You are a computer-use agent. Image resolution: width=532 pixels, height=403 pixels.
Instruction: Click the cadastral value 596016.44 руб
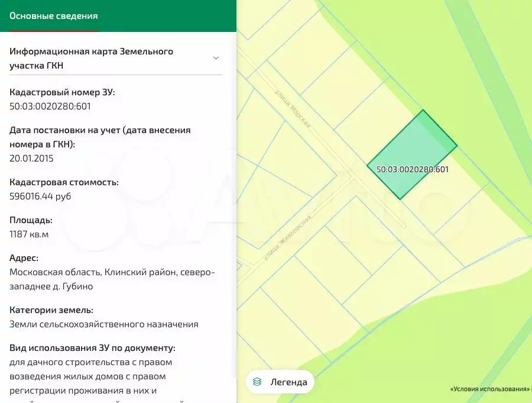pos(40,196)
